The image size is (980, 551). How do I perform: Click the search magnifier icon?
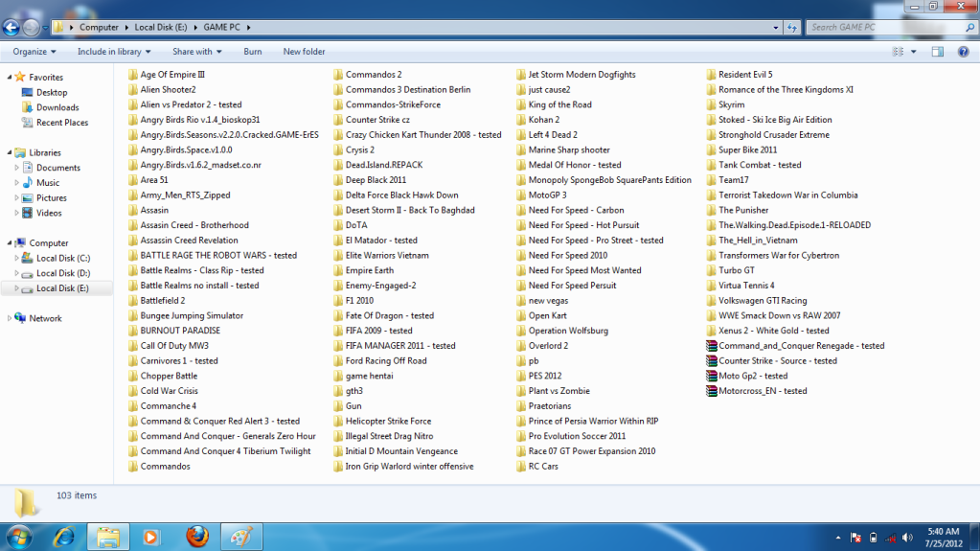[969, 28]
